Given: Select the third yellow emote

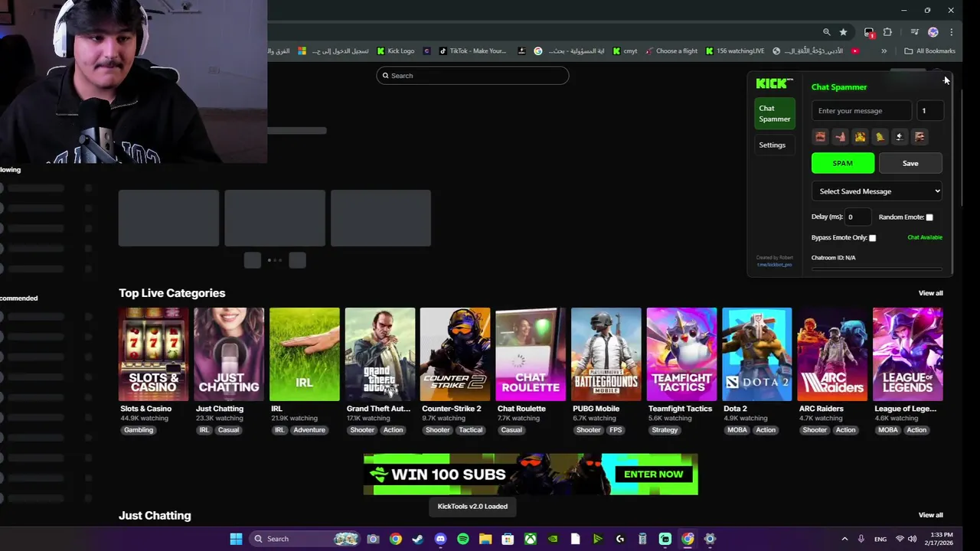Looking at the screenshot, I should (861, 137).
